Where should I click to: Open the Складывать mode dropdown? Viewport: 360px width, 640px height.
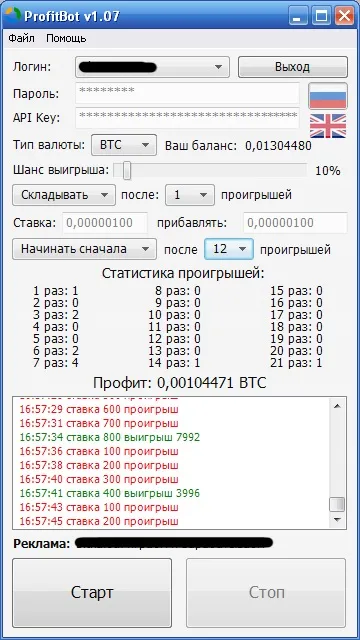click(x=64, y=195)
